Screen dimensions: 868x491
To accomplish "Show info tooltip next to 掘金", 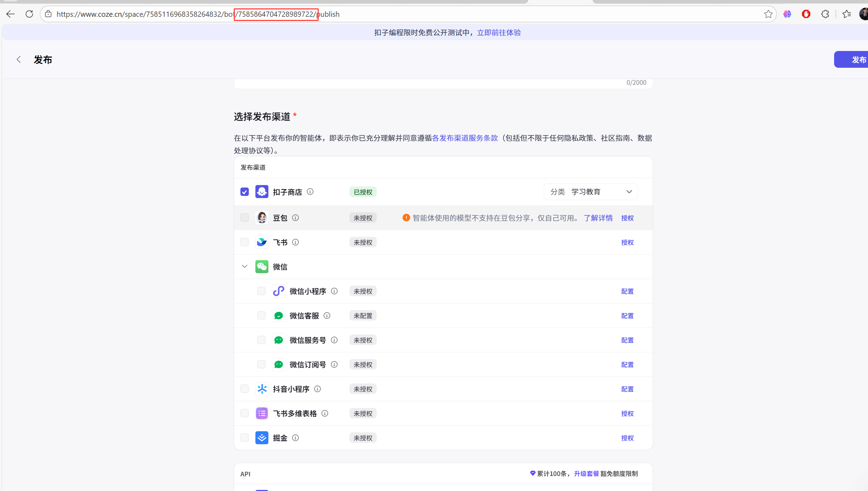I will 295,438.
